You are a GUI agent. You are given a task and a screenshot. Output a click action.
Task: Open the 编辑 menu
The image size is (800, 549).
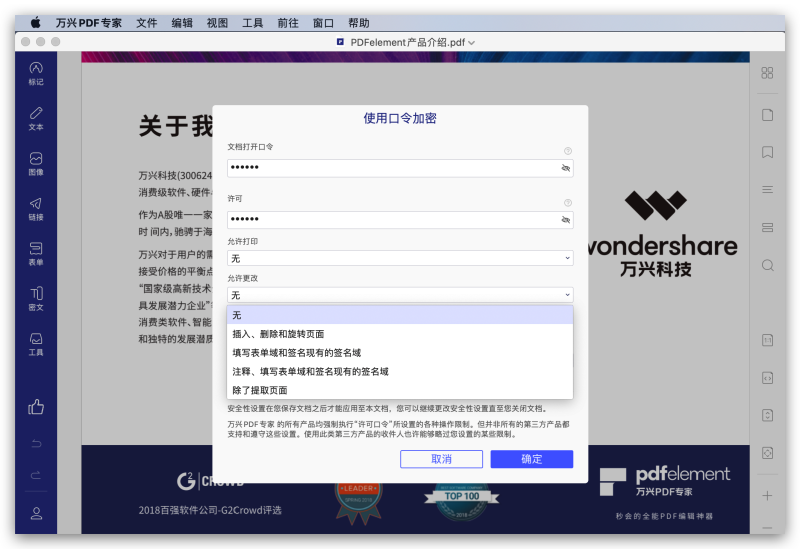coord(182,23)
